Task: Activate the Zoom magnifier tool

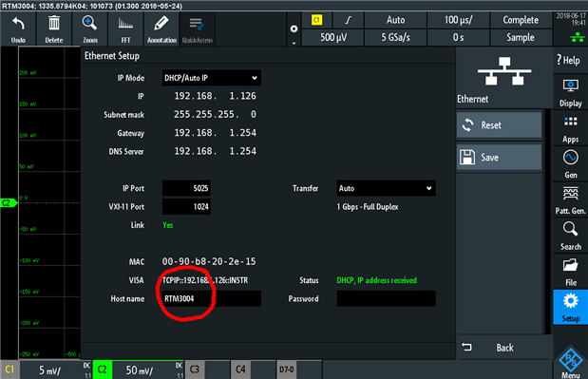Action: (x=90, y=28)
